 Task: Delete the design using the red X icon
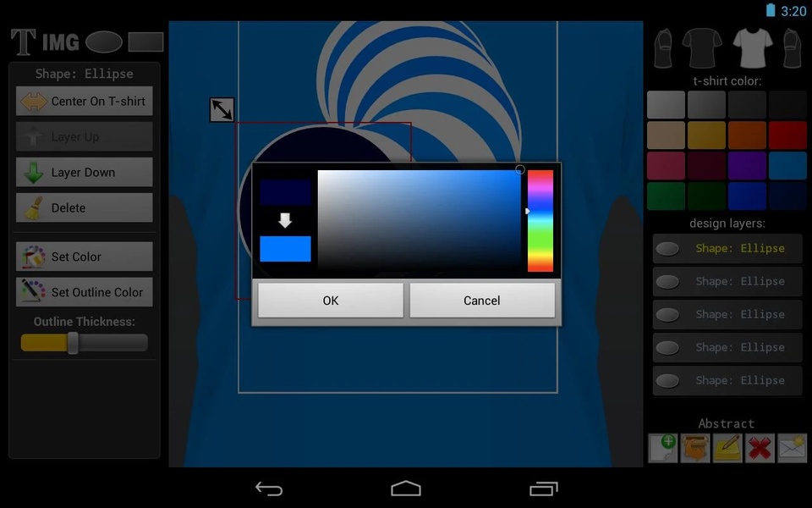(x=760, y=448)
